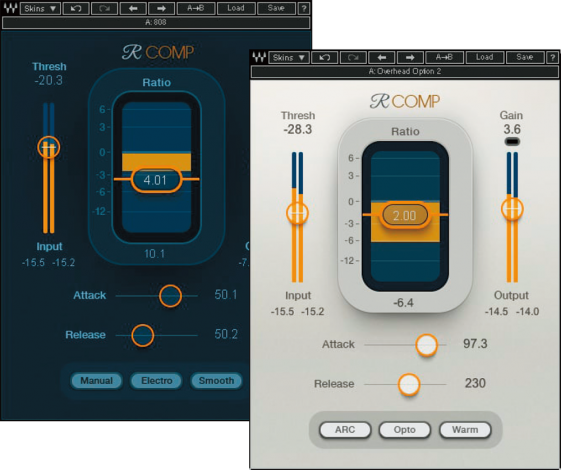Screen dimensions: 561x470
Task: Click the Thresh fader handle in dark window
Action: pyautogui.click(x=48, y=147)
